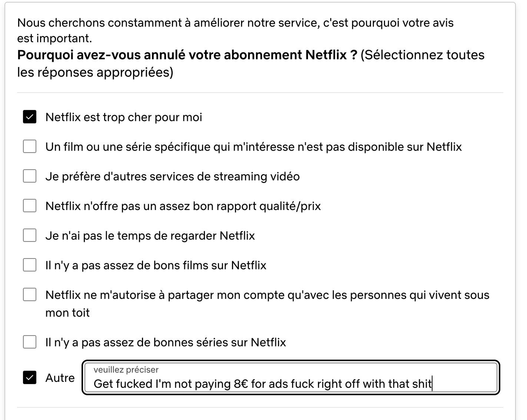This screenshot has width=527, height=420.
Task: Click the 'Je préfère d'autres services de streaming vidéo' text
Action: [172, 177]
